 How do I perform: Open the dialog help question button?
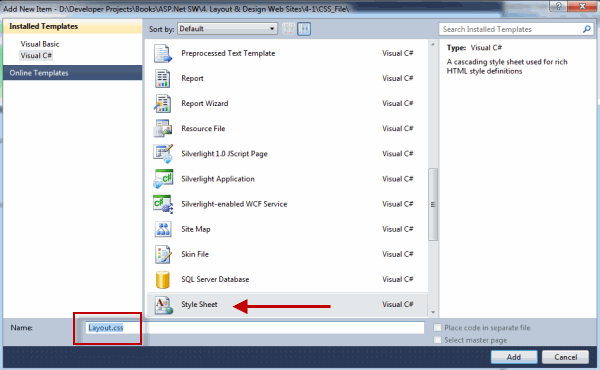tap(558, 6)
